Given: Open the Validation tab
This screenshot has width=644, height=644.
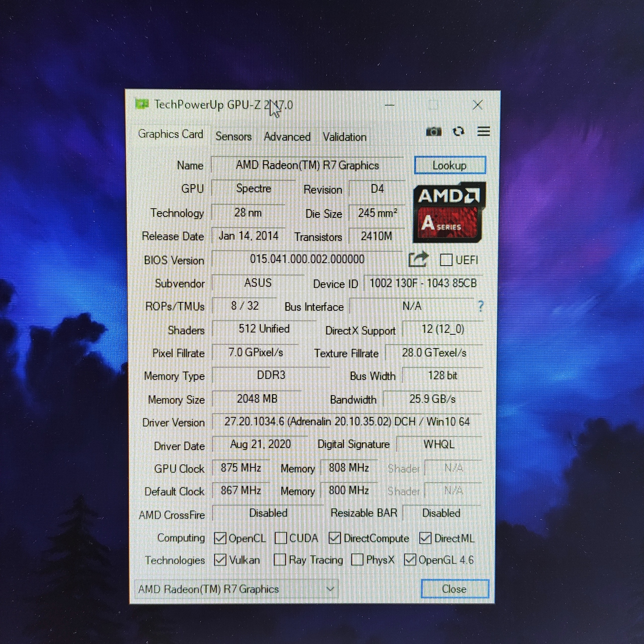Looking at the screenshot, I should (344, 137).
